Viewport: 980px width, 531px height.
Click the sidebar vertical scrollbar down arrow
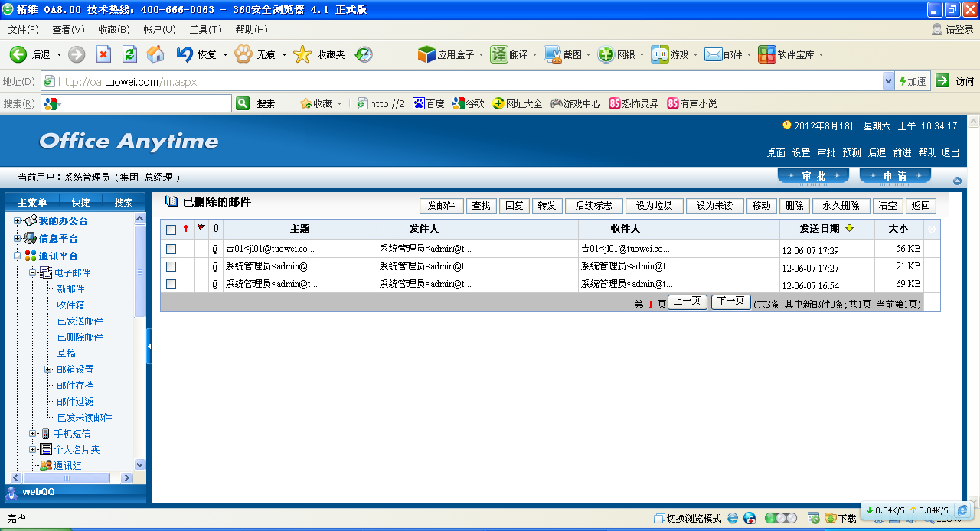[139, 464]
